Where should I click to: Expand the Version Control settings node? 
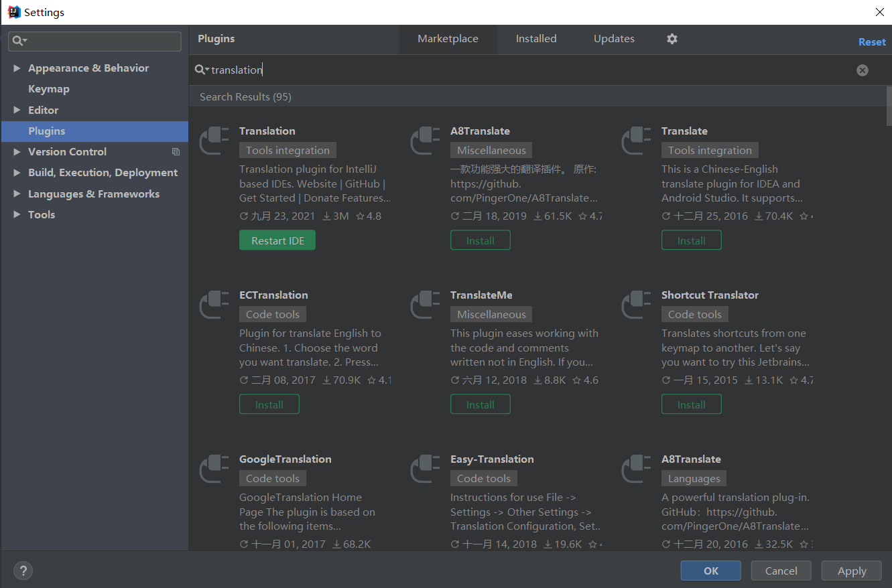pyautogui.click(x=17, y=152)
